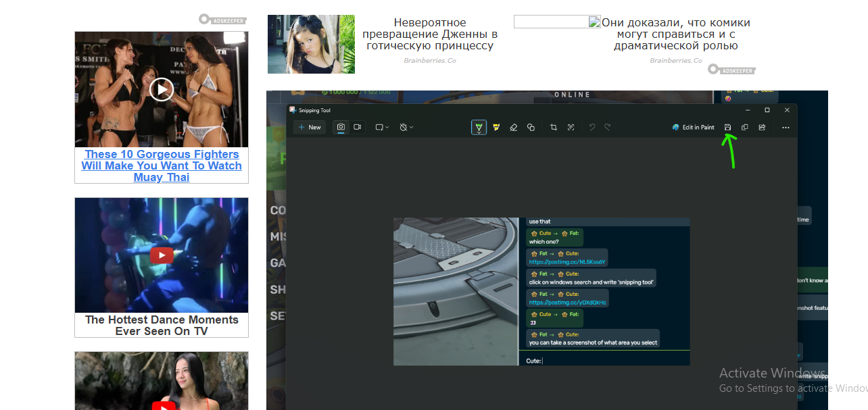This screenshot has height=410, width=868.
Task: Select the Ballpoint pen tool
Action: [x=479, y=127]
